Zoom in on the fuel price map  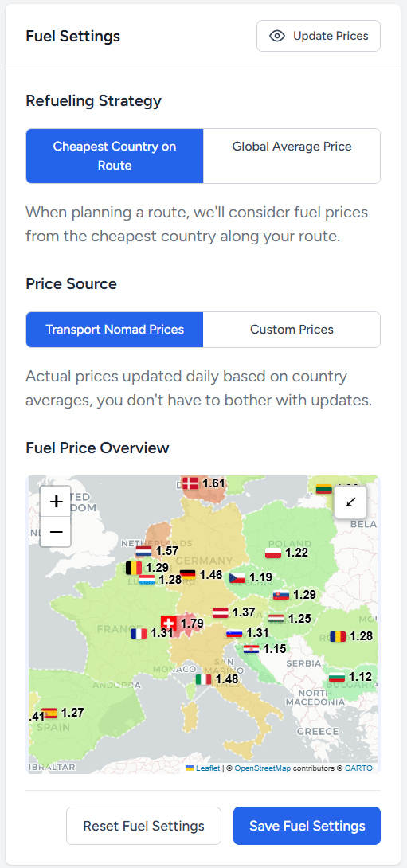56,502
